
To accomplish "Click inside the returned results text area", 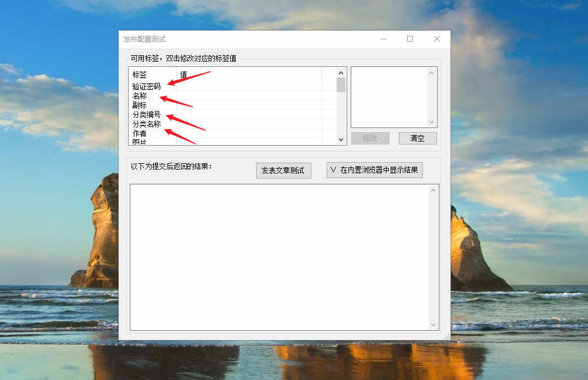I will click(x=280, y=257).
